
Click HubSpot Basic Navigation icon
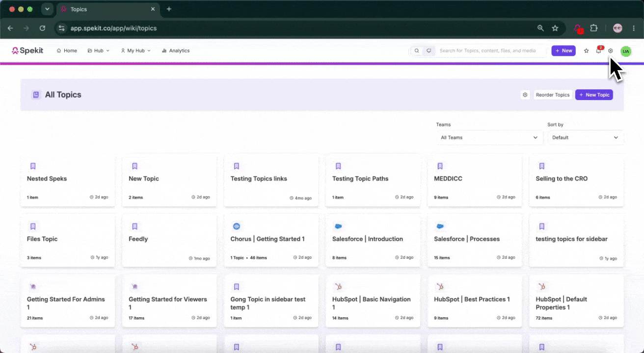click(338, 287)
